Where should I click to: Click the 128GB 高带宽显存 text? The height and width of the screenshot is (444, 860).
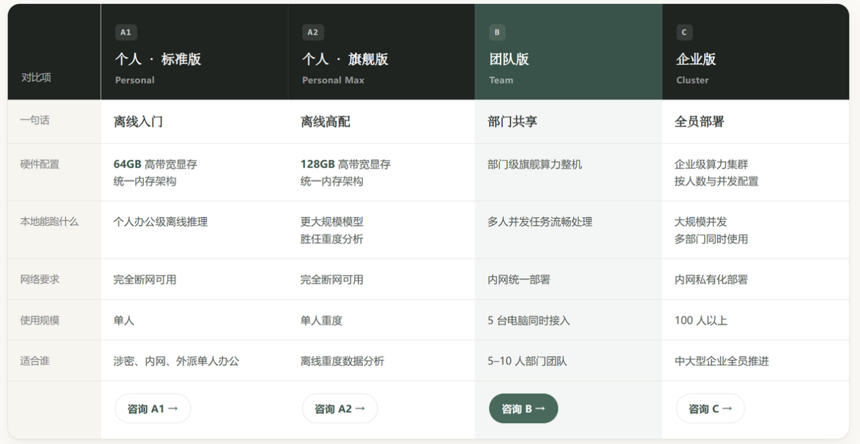tap(346, 164)
